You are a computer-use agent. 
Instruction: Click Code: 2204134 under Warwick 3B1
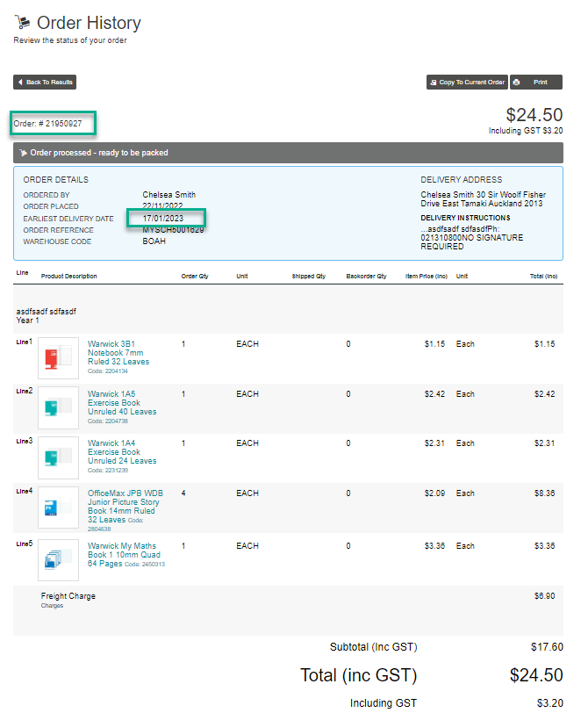coord(108,371)
